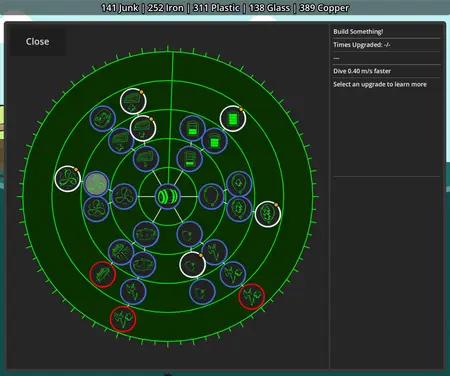Select the central barrel node

[x=168, y=197]
